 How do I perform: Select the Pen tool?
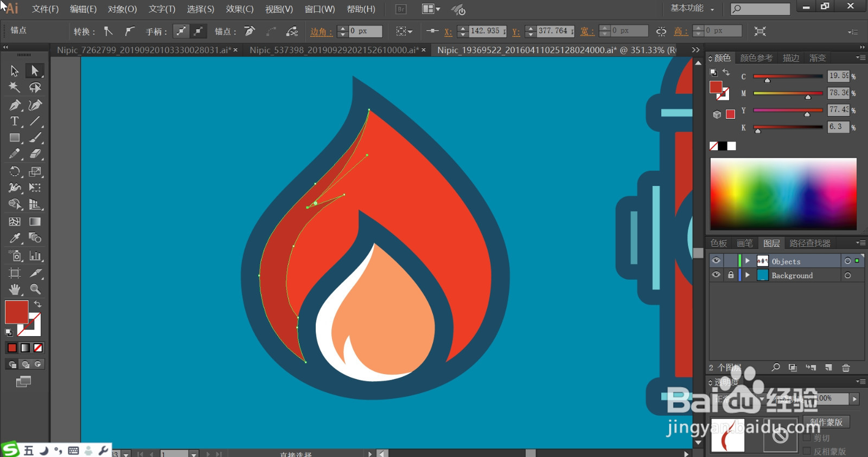pos(15,105)
